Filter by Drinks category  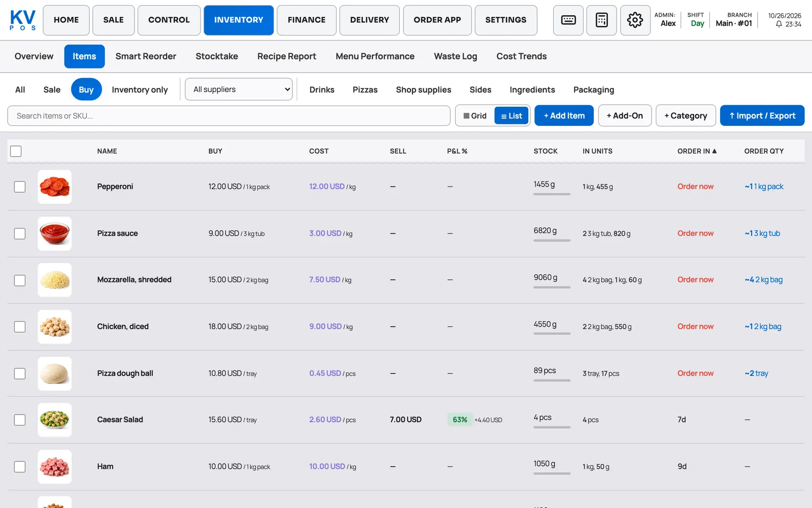click(x=322, y=89)
